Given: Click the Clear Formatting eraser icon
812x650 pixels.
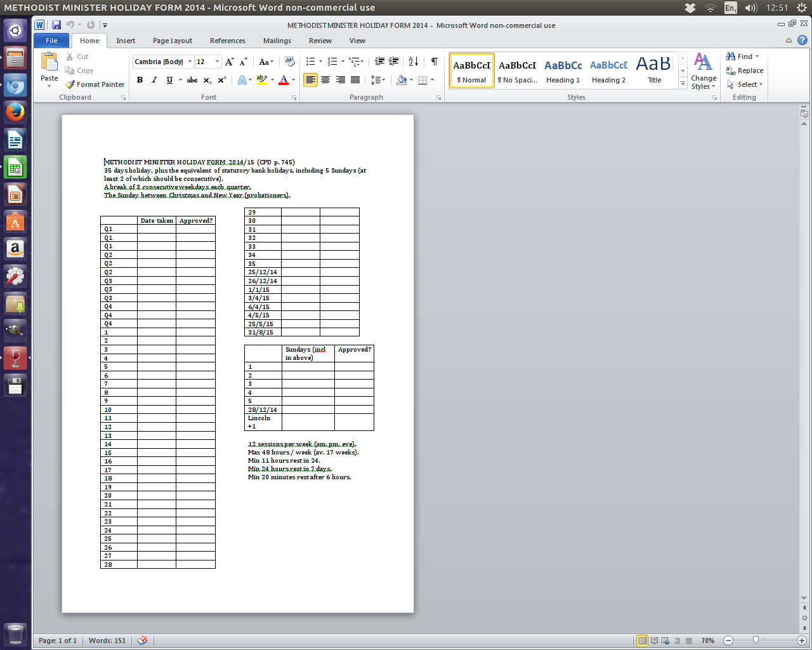Looking at the screenshot, I should (290, 62).
